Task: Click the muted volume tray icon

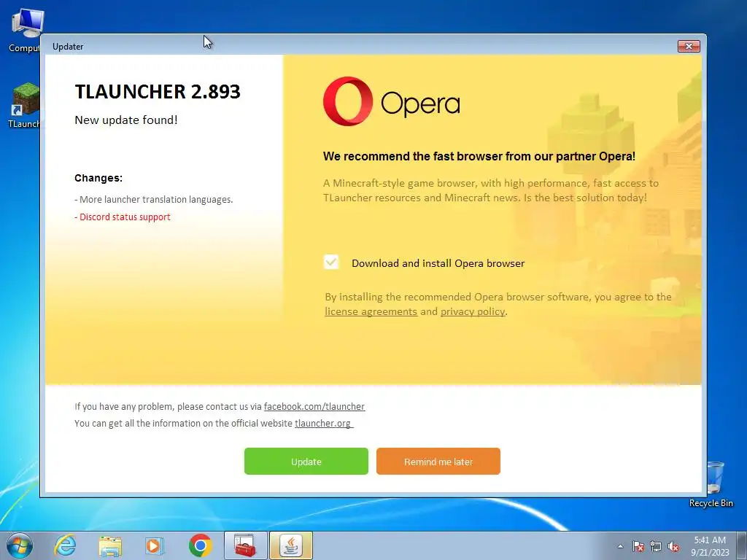Action: 673,546
